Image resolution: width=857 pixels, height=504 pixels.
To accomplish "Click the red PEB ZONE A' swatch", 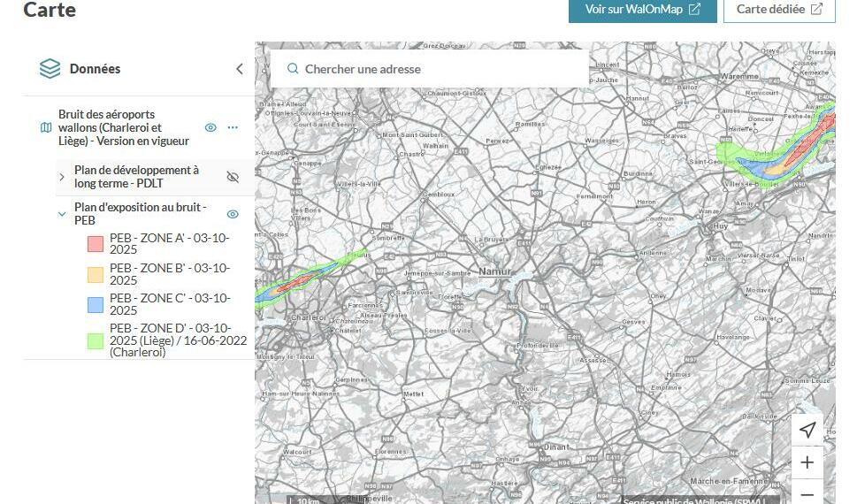I will pyautogui.click(x=96, y=244).
